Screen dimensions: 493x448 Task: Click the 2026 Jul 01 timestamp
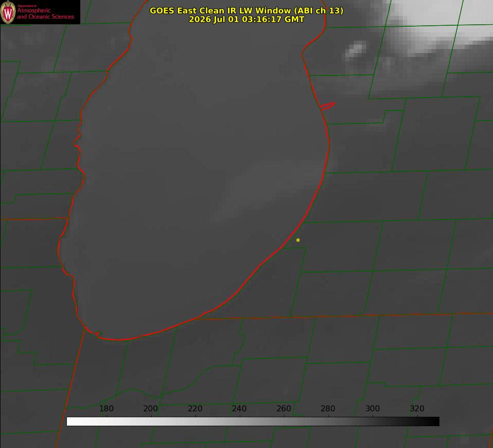pos(246,19)
